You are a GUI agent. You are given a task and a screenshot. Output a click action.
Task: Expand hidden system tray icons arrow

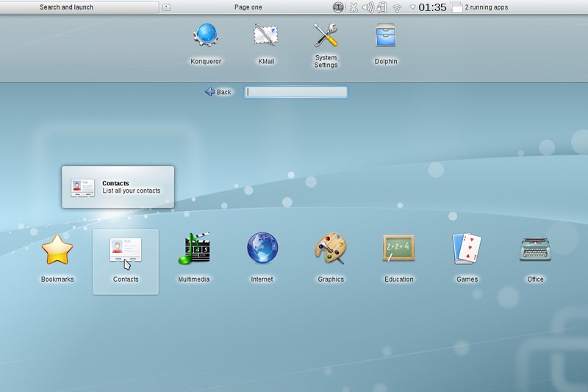click(412, 7)
